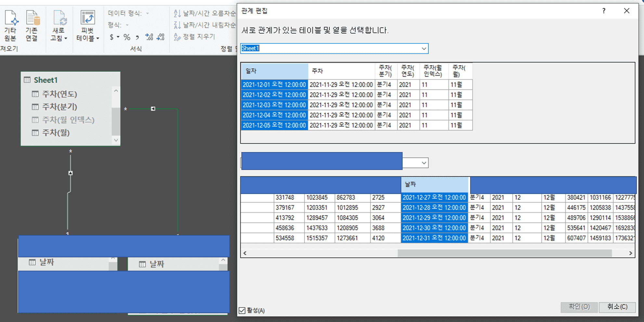Click the cell with value 3688
Image resolution: width=644 pixels, height=322 pixels.
[x=385, y=228]
